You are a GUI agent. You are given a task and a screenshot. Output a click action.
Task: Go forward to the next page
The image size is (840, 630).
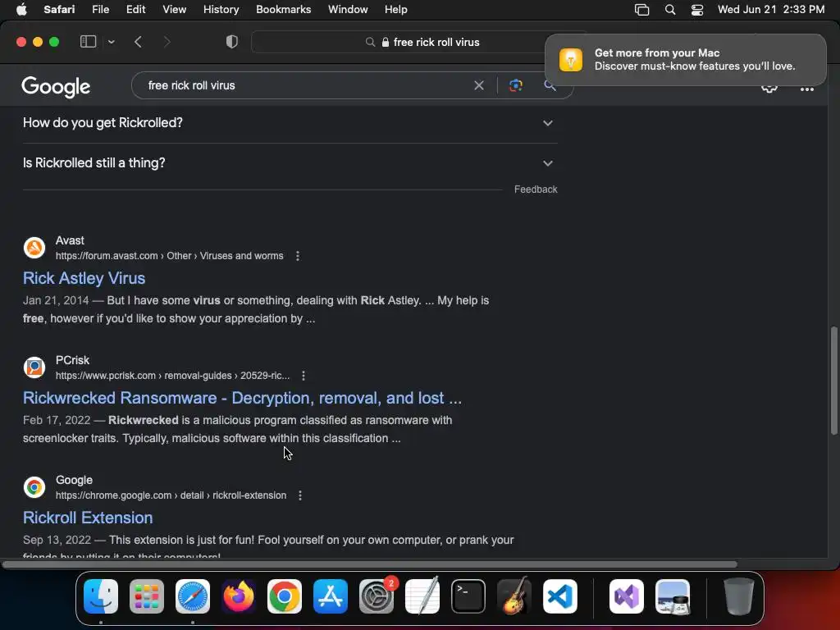point(167,42)
